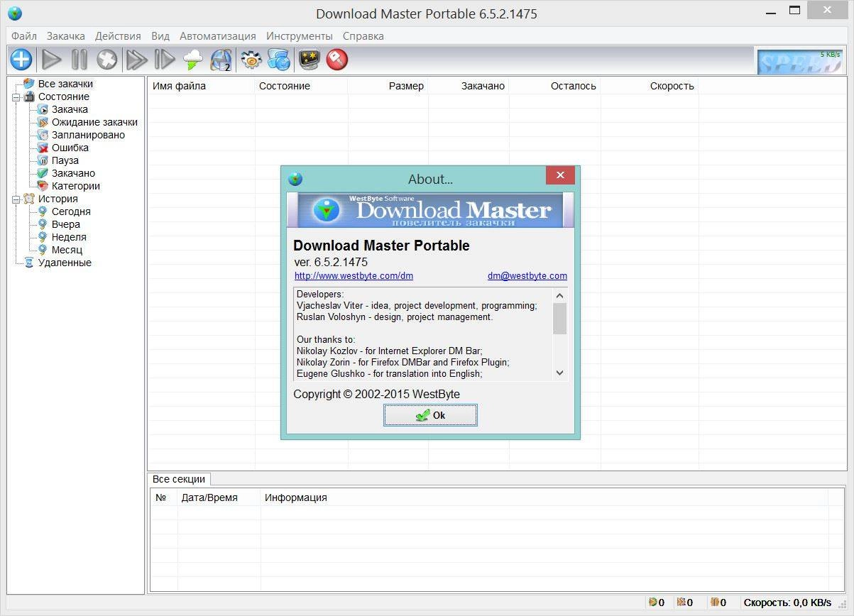Screen dimensions: 854x616
Task: Click the globe icon marked with 2
Action: [221, 60]
